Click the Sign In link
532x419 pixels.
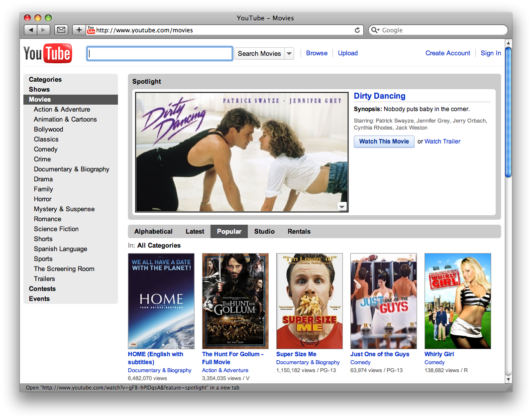coord(491,53)
